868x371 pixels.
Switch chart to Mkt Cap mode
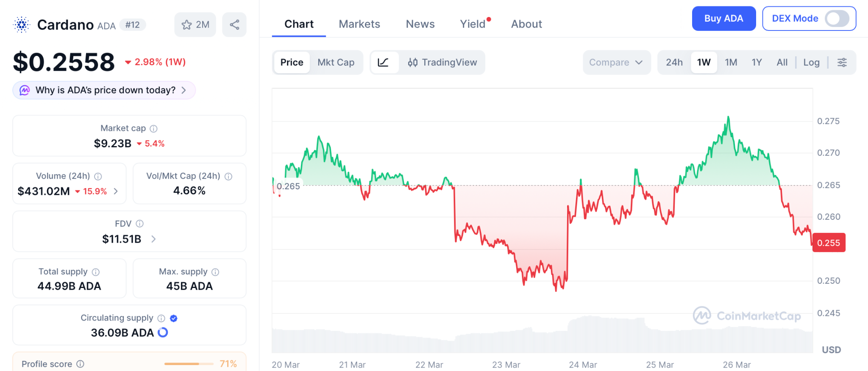pyautogui.click(x=336, y=62)
